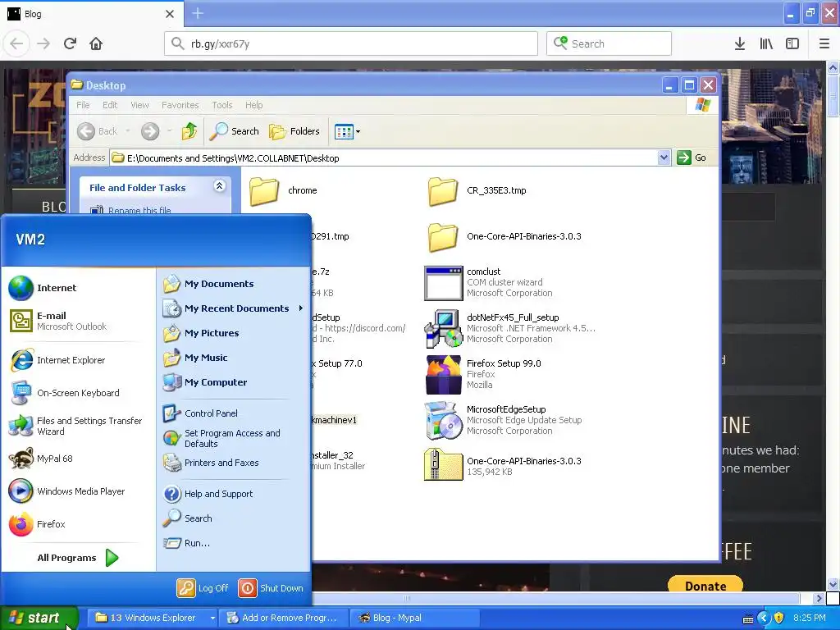The height and width of the screenshot is (630, 840).
Task: Click the browser URL bar rb.gy/xxr67y
Action: click(351, 43)
